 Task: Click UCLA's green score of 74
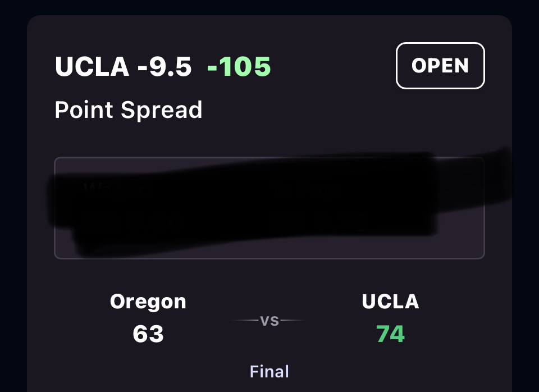pos(390,334)
